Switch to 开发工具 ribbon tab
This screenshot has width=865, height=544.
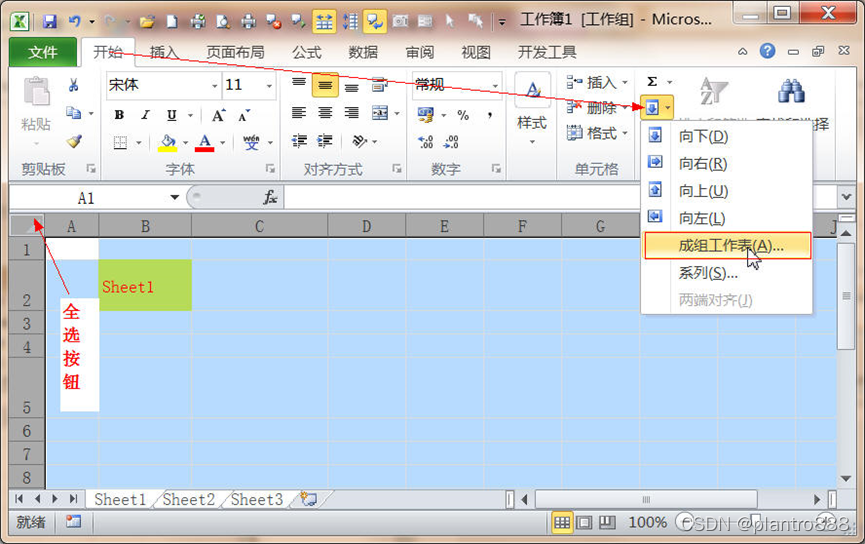click(547, 52)
